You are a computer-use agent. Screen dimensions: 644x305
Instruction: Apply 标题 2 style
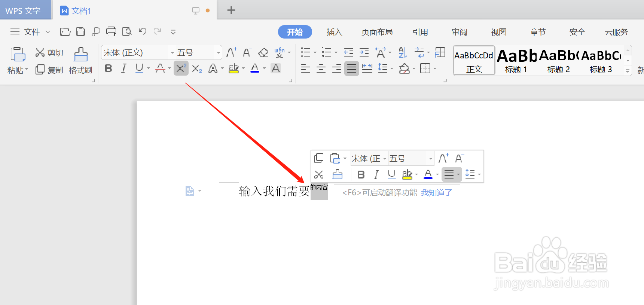click(559, 61)
